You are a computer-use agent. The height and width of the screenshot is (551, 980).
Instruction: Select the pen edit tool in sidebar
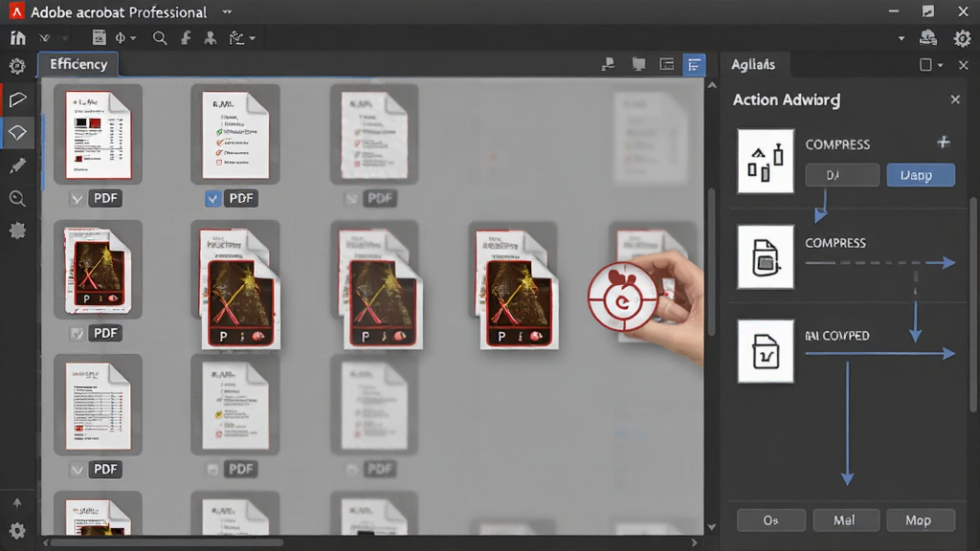(x=17, y=165)
